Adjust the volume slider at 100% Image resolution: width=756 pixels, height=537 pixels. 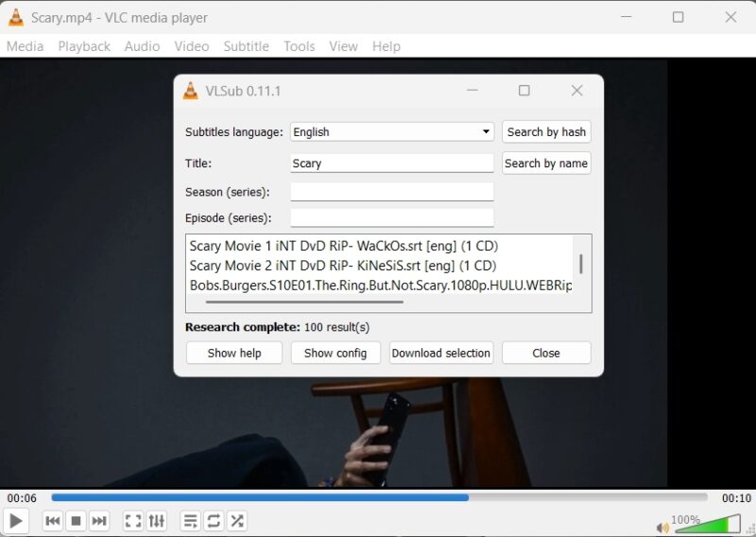(x=708, y=524)
